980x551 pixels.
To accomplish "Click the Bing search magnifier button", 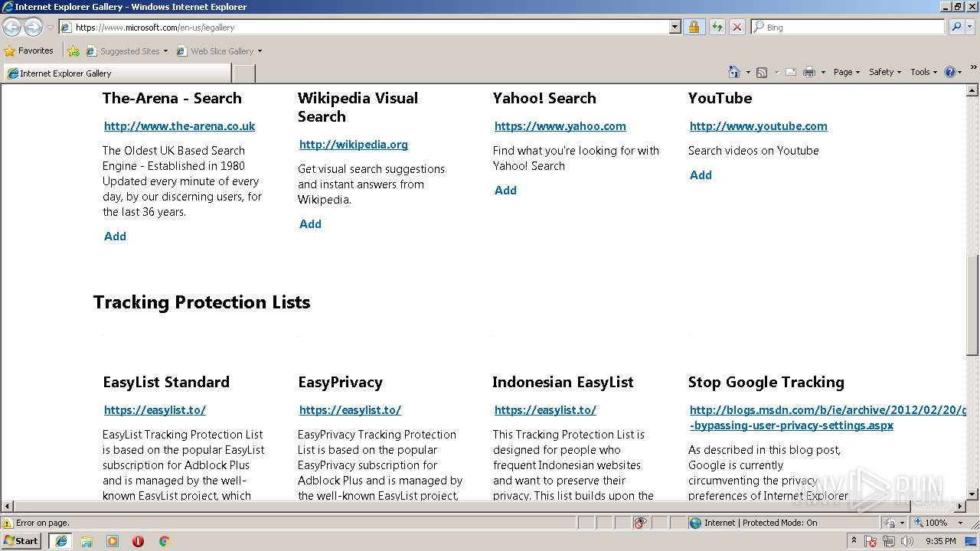I will click(955, 27).
